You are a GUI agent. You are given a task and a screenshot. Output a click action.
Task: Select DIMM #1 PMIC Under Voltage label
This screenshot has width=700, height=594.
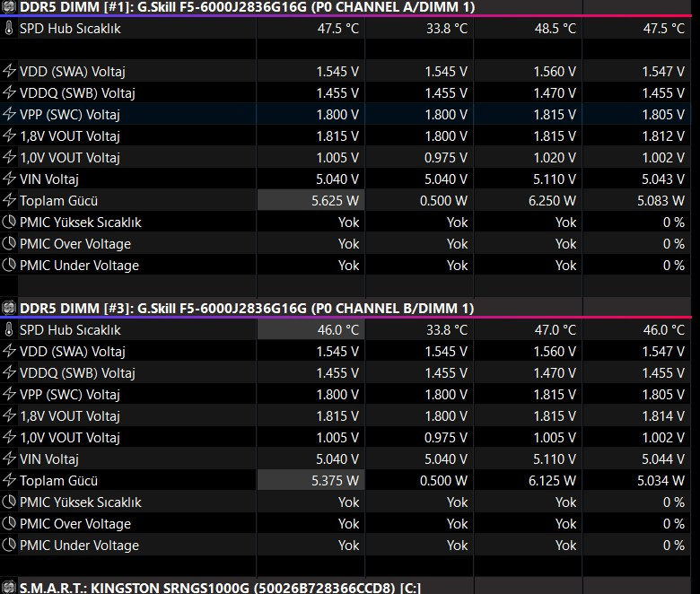(x=79, y=266)
